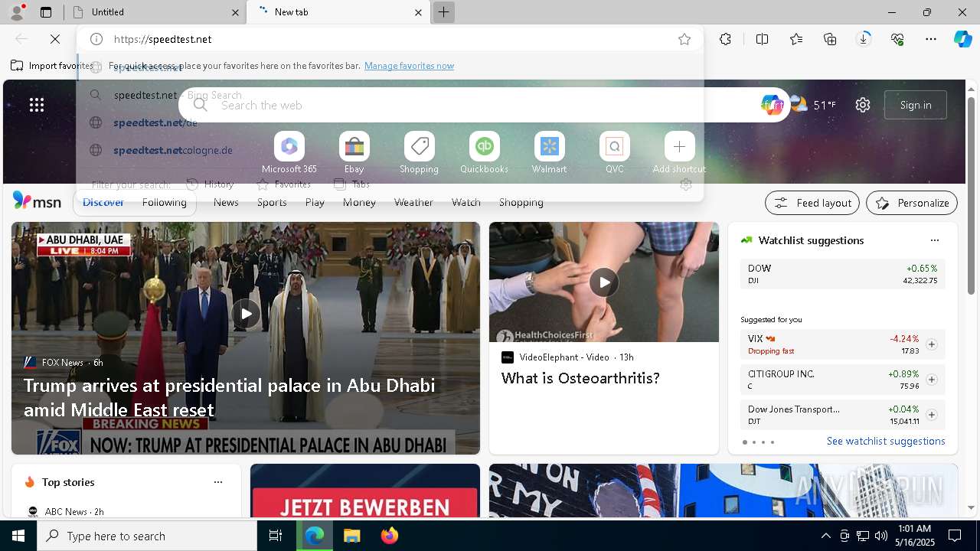The height and width of the screenshot is (551, 980).
Task: Open the News category
Action: tap(226, 202)
